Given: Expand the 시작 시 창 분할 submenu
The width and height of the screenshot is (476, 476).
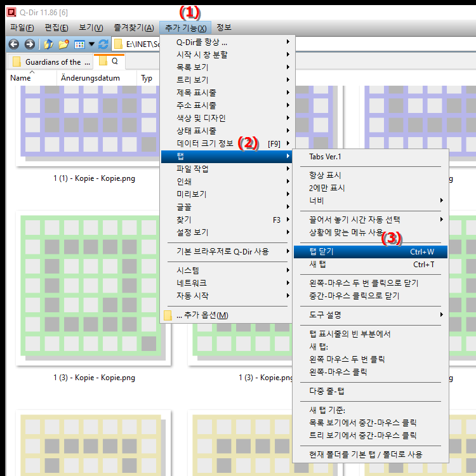Looking at the screenshot, I should coord(226,55).
